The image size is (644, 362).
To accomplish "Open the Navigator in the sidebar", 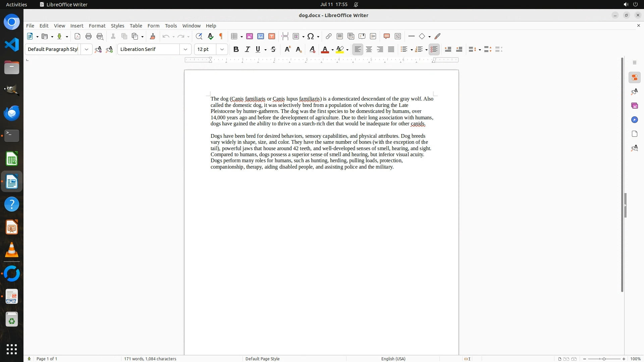I will (x=634, y=120).
